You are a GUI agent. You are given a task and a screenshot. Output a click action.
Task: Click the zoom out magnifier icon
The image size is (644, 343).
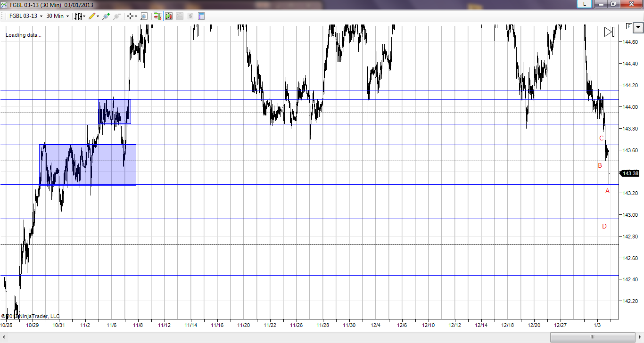(117, 16)
